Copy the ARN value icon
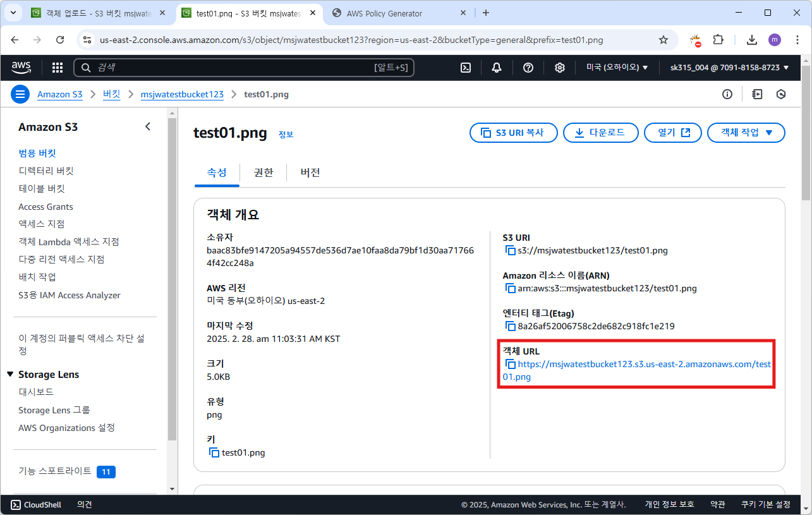Screen dimensions: 812x515 (x=511, y=289)
